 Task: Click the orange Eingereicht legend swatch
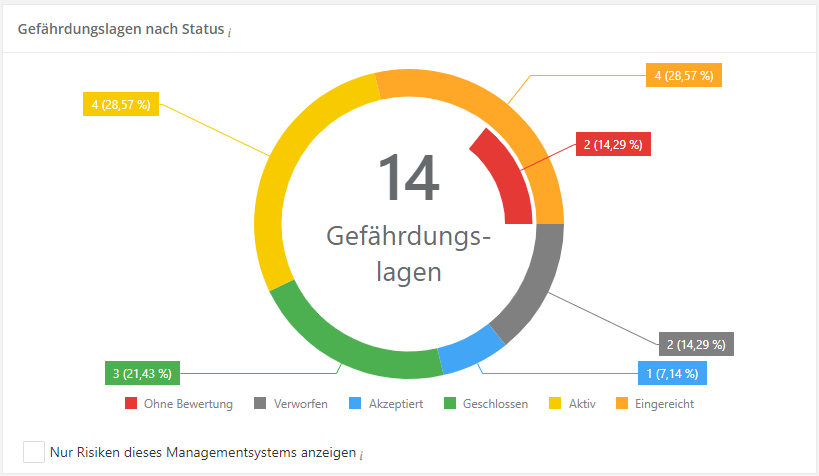click(623, 404)
